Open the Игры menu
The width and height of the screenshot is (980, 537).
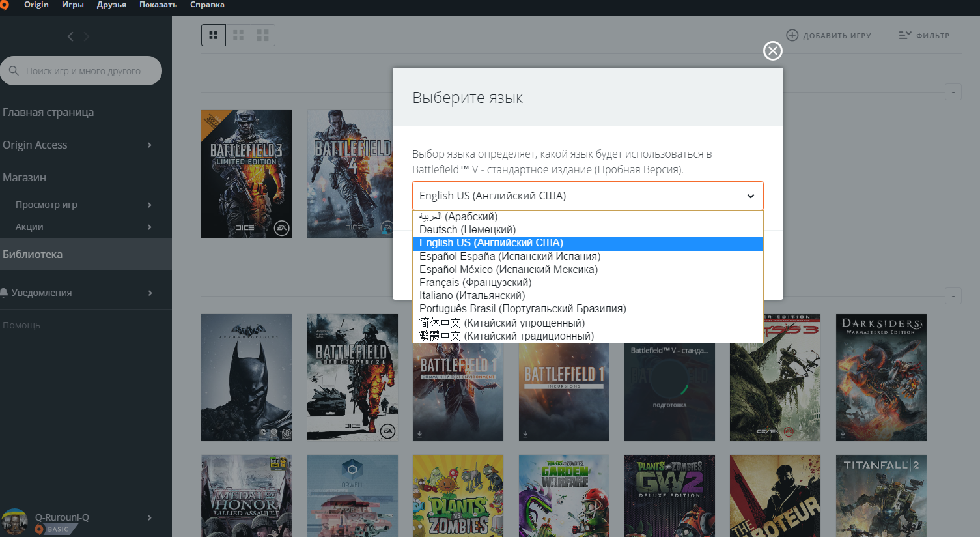73,5
